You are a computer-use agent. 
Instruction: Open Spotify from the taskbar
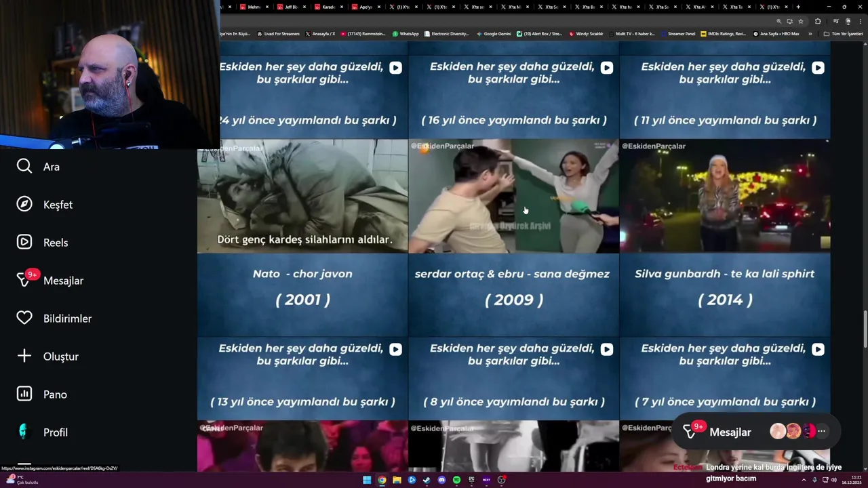point(456,480)
